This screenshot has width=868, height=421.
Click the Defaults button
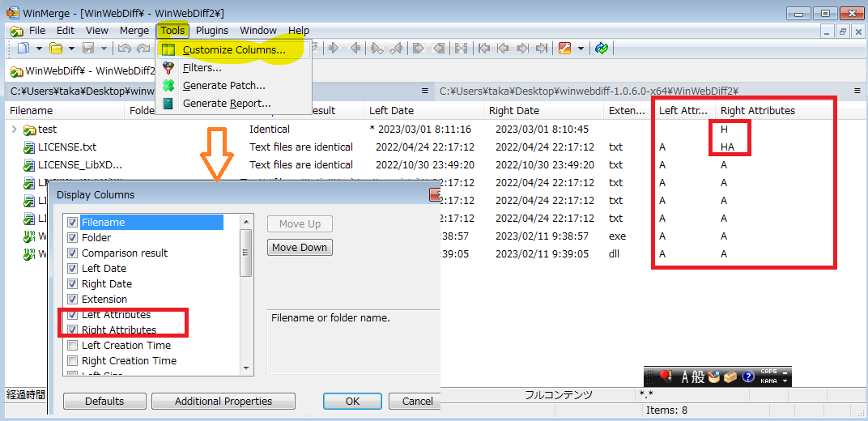tap(104, 401)
